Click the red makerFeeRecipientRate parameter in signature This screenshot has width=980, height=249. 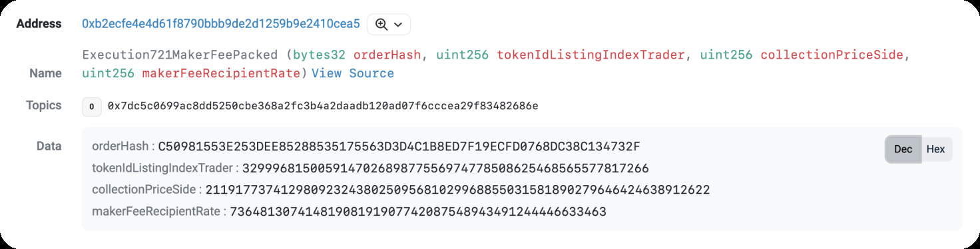[221, 73]
